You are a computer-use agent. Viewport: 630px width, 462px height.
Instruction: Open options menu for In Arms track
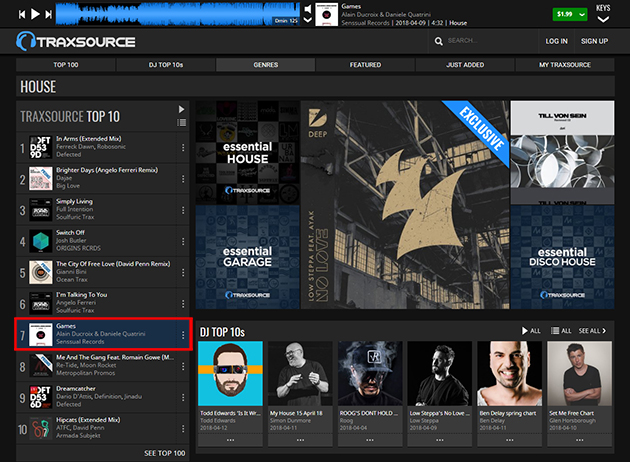[x=183, y=147]
